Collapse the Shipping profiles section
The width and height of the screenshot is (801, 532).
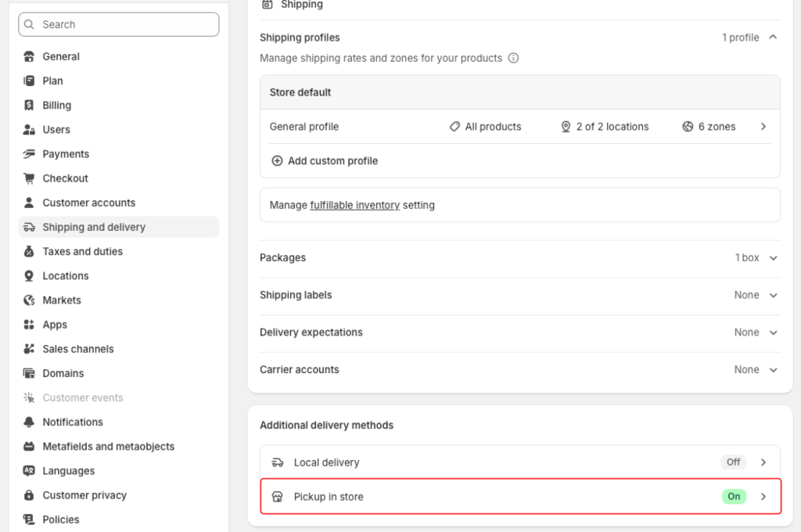tap(773, 37)
